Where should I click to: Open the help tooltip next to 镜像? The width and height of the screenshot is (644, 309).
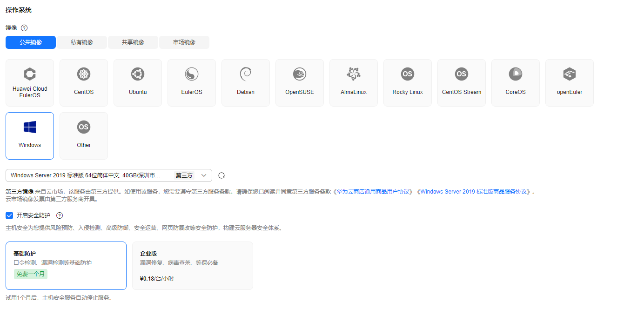click(24, 28)
